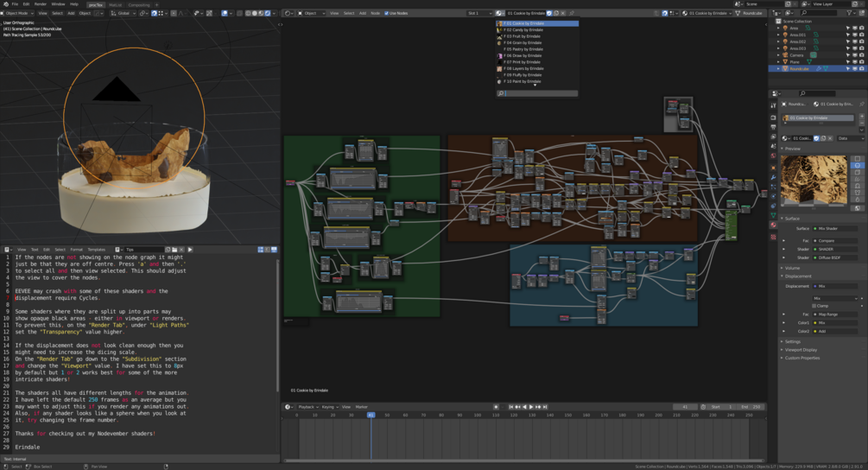The image size is (868, 470).
Task: Hide the Camera in the outliner
Action: click(854, 55)
